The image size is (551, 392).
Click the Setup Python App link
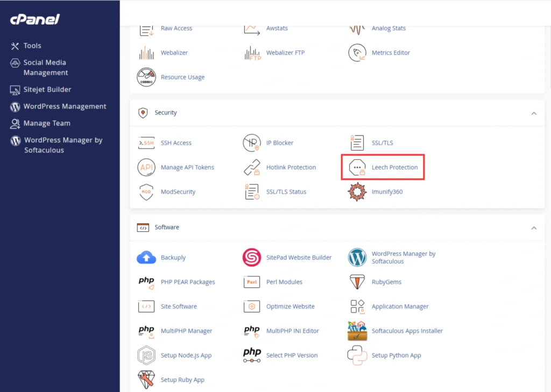pos(397,355)
